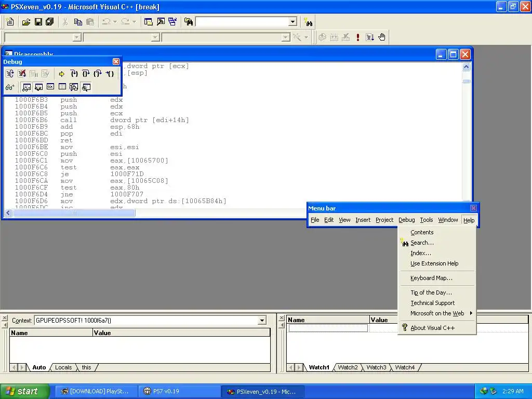Click the clock showing 2:29 AM
The image size is (532, 399).
pos(513,391)
